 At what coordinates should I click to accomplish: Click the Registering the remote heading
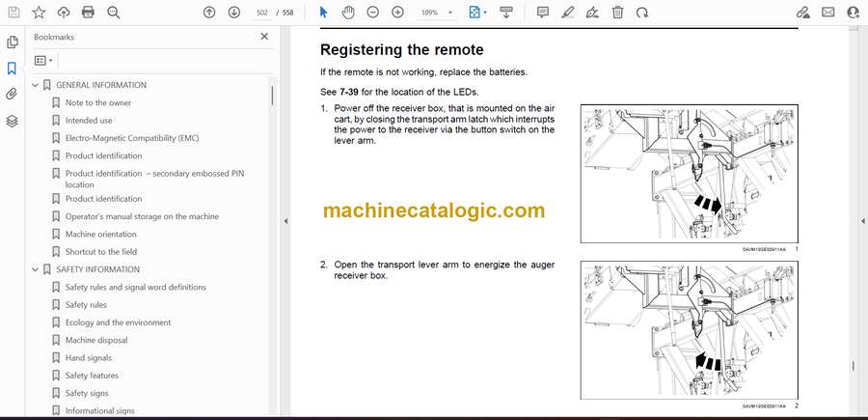coord(402,50)
